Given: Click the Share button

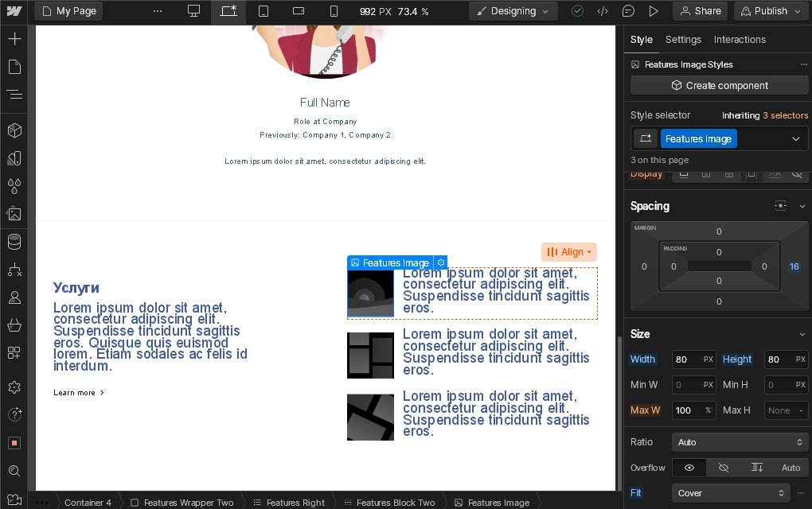Looking at the screenshot, I should click(700, 11).
